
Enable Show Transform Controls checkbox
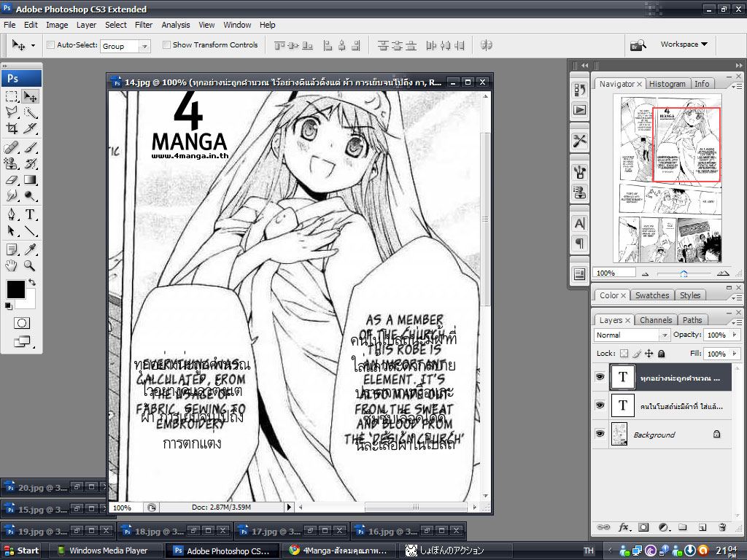(166, 44)
